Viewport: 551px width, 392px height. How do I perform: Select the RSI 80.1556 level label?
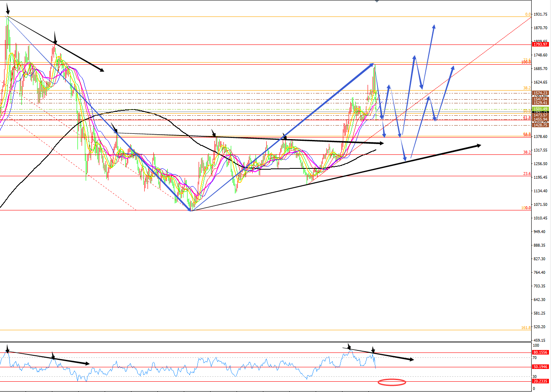click(x=540, y=352)
